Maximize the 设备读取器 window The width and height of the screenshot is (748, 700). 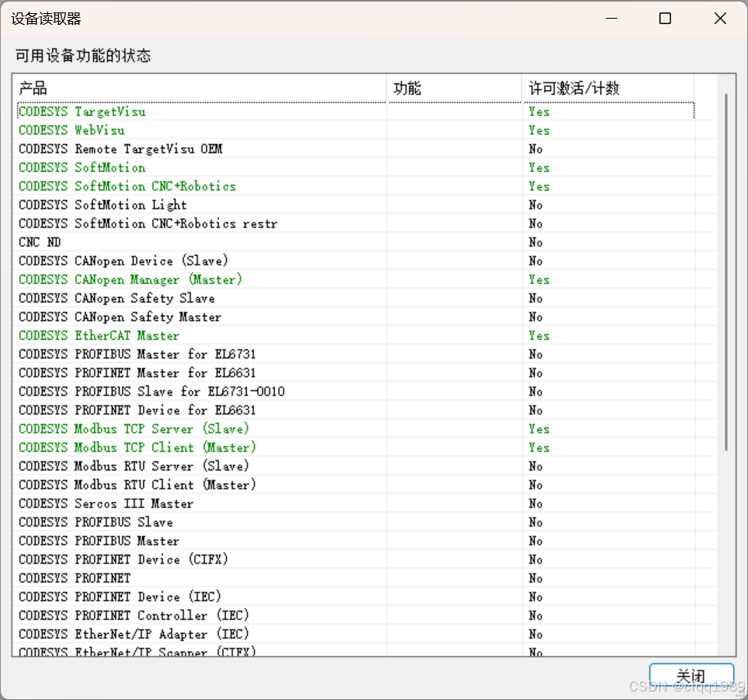point(665,19)
